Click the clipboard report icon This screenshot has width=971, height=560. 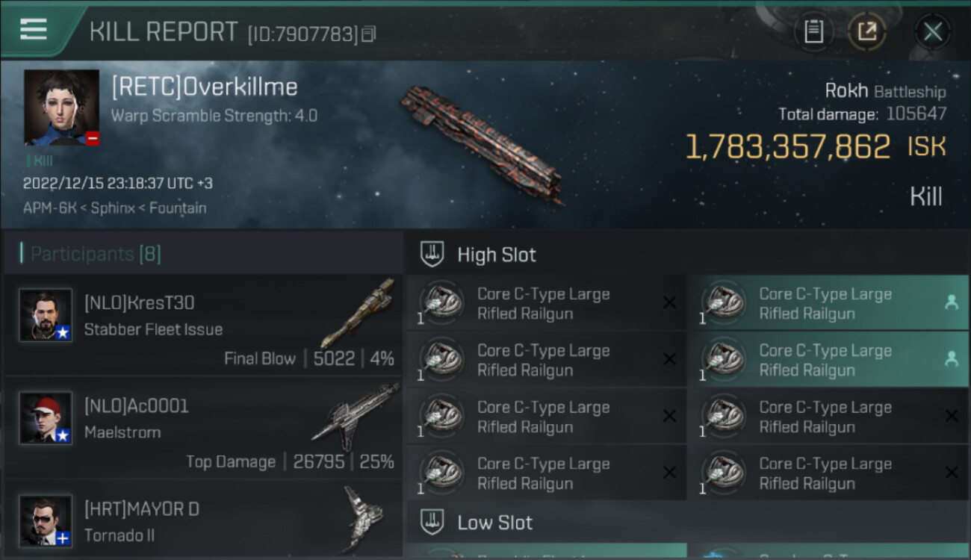[x=813, y=31]
